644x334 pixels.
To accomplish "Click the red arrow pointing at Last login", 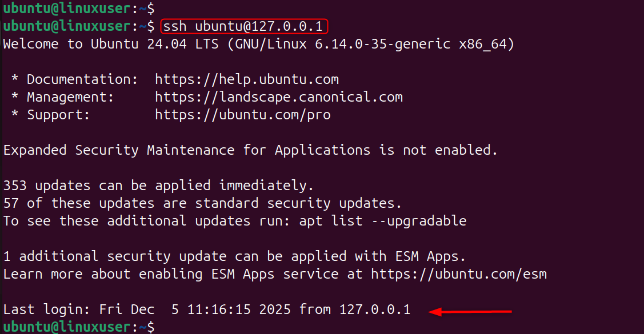I will point(470,312).
